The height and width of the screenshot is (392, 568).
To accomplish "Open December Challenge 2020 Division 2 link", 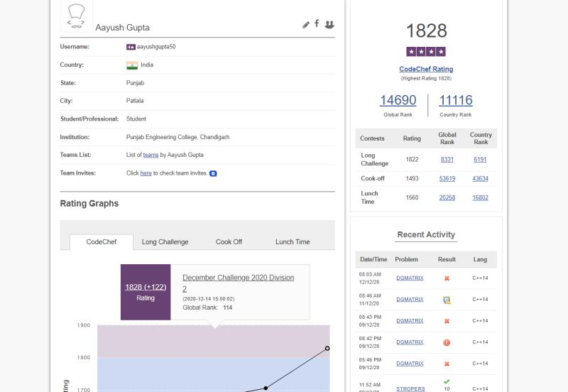I will (x=238, y=283).
